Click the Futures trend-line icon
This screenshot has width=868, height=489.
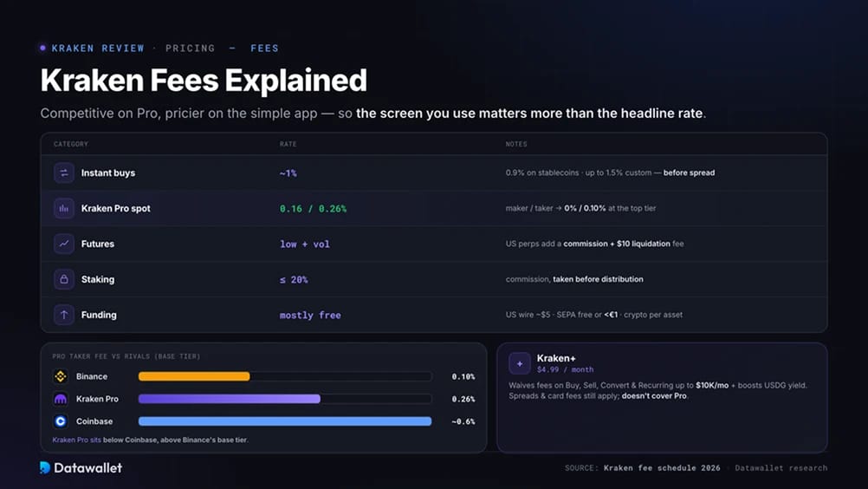[63, 244]
